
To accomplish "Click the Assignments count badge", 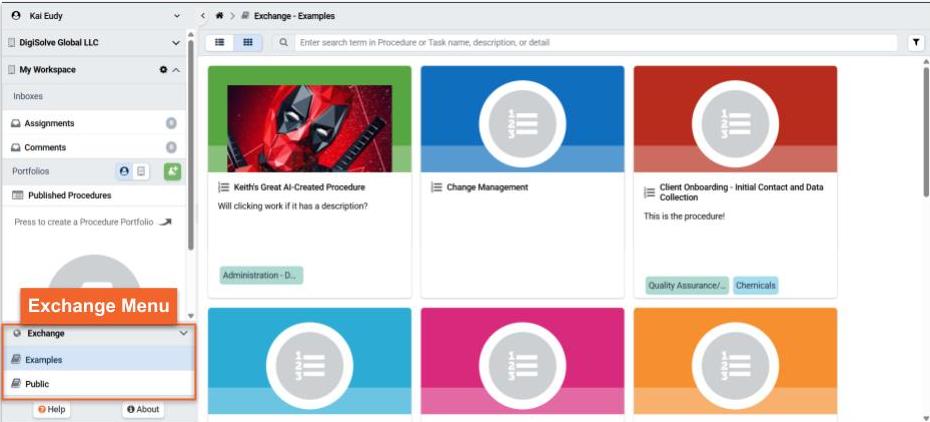I will [171, 123].
